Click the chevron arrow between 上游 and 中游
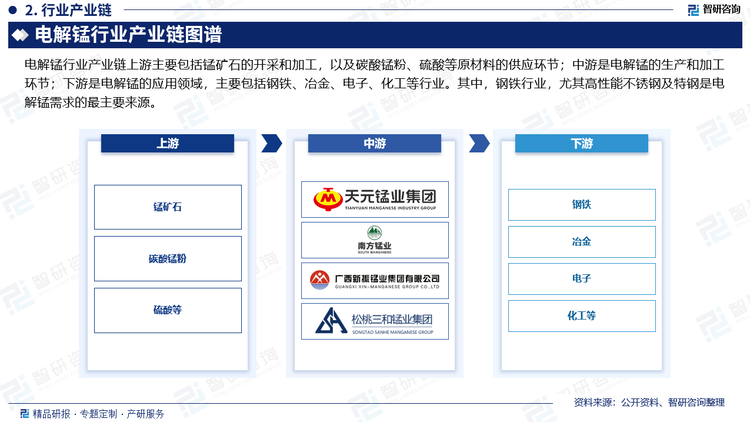Screen dimensions: 750x422 [272, 143]
